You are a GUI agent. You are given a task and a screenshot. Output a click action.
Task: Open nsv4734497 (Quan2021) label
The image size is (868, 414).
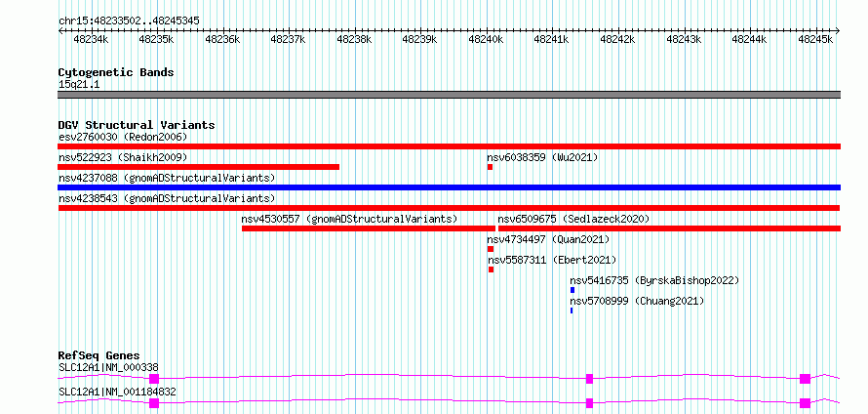click(548, 239)
